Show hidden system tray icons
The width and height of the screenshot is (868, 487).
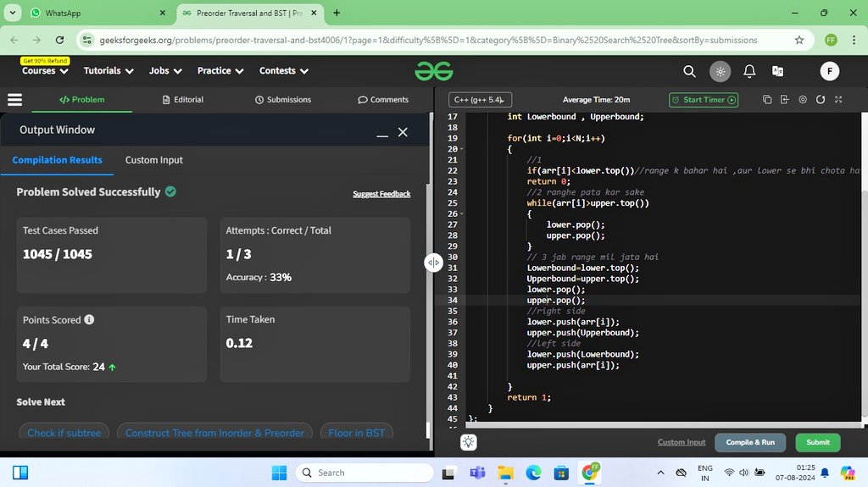coord(660,473)
